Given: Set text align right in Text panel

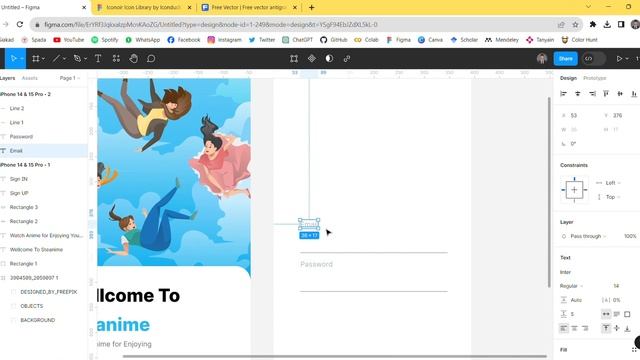Looking at the screenshot, I should (585, 328).
